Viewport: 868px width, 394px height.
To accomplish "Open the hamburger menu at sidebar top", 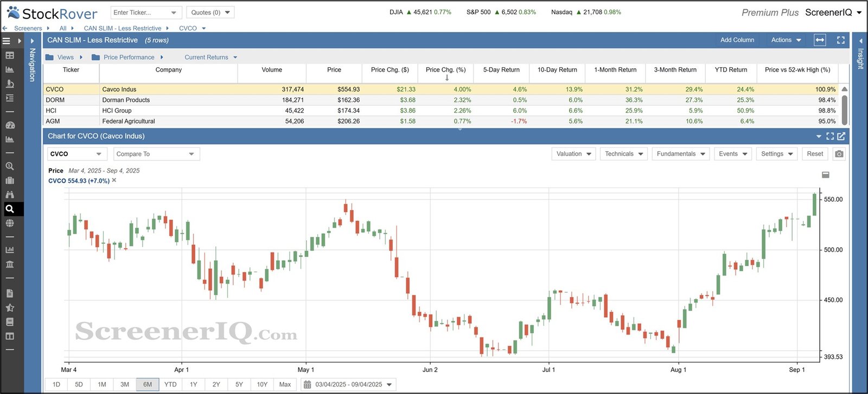I will [x=7, y=41].
